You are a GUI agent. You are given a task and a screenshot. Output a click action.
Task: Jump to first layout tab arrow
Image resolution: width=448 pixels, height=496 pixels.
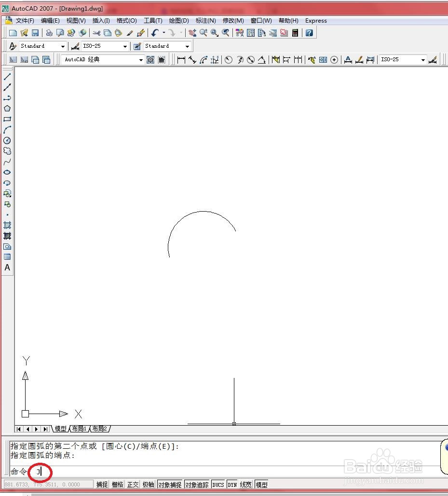[19, 429]
